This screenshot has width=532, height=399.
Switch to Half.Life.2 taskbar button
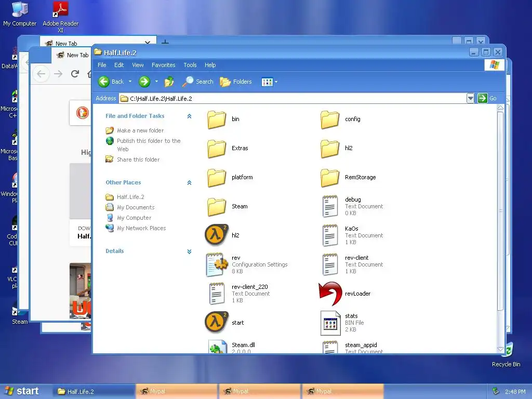tap(94, 392)
